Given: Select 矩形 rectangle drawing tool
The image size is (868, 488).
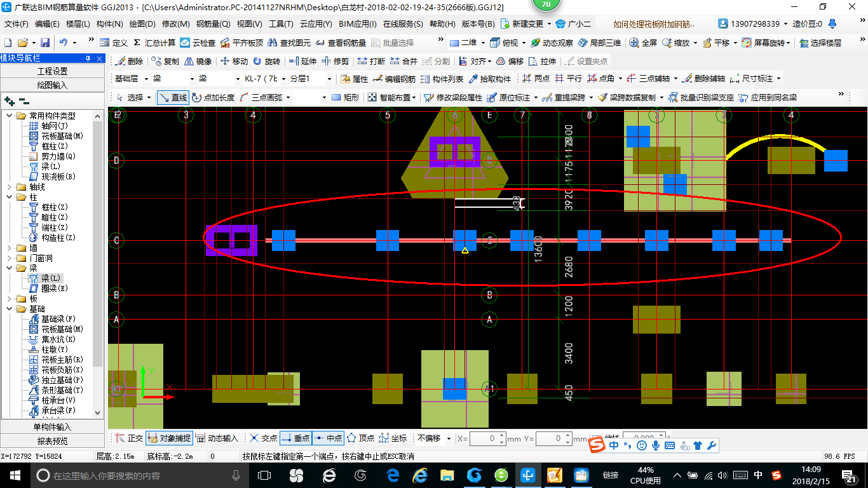Looking at the screenshot, I should (345, 97).
